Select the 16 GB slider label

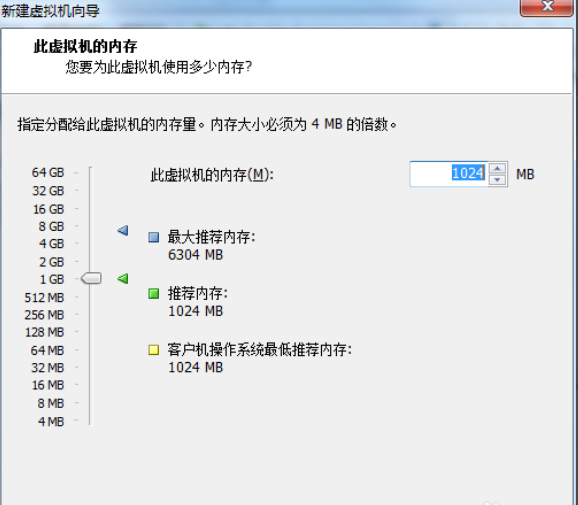point(49,209)
